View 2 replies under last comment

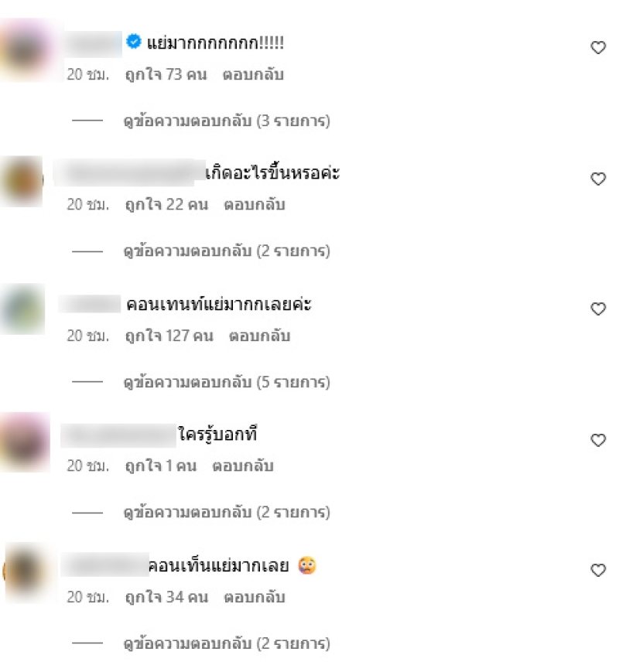[x=227, y=643]
